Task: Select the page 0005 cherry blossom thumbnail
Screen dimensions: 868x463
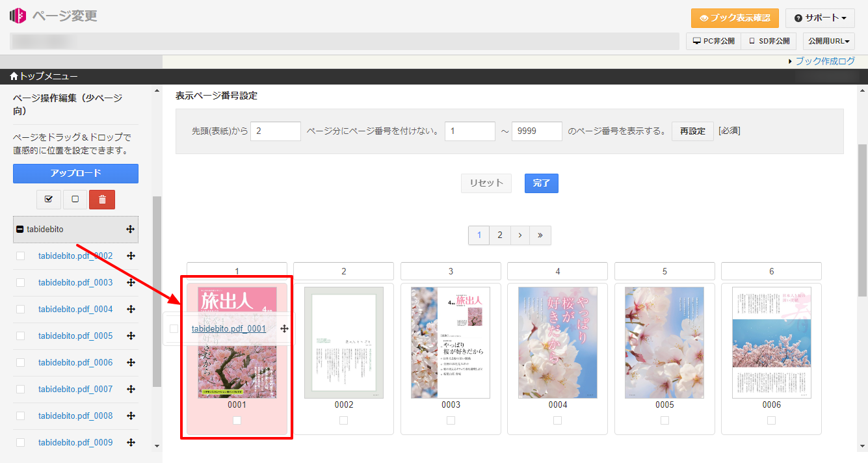Action: (664, 343)
